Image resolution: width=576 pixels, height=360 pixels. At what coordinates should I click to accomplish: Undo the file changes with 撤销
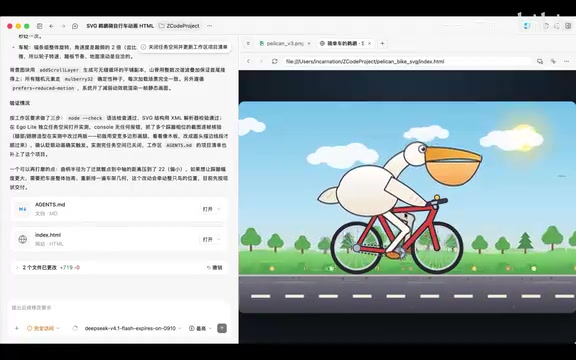(x=215, y=267)
